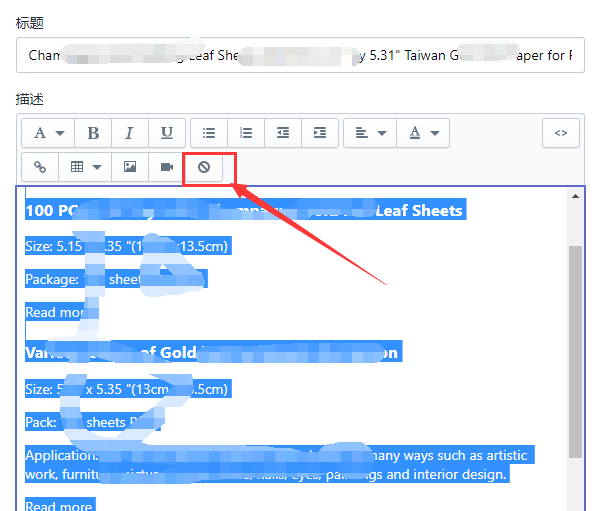Click the title input field

pyautogui.click(x=300, y=55)
